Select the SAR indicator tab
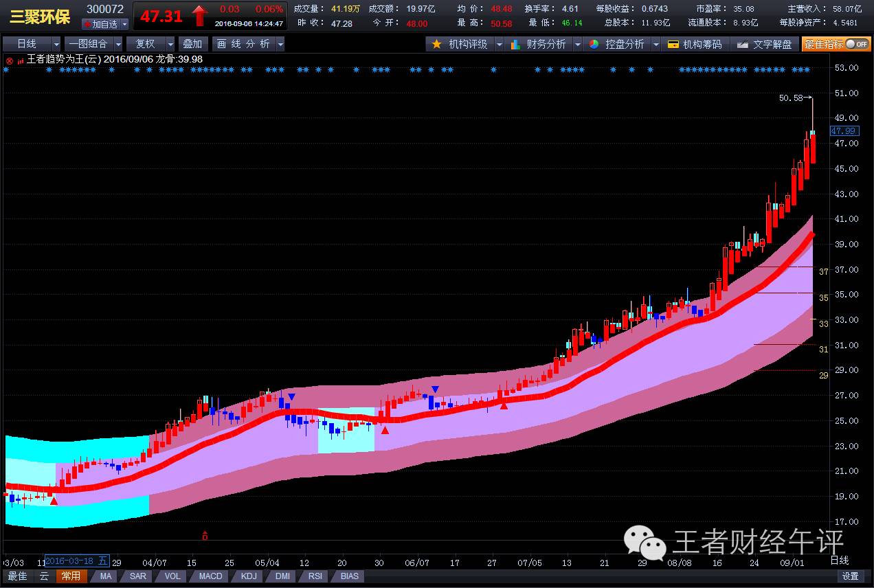Image resolution: width=874 pixels, height=588 pixels. [138, 576]
